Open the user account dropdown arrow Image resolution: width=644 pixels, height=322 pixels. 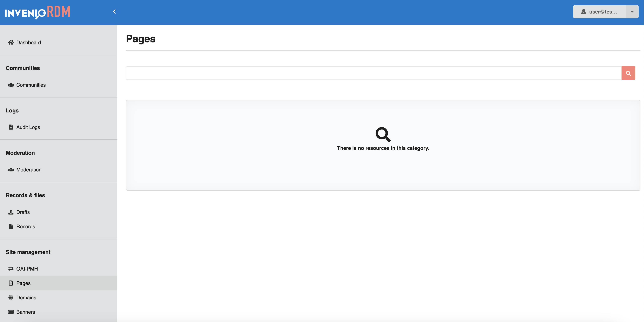click(632, 12)
